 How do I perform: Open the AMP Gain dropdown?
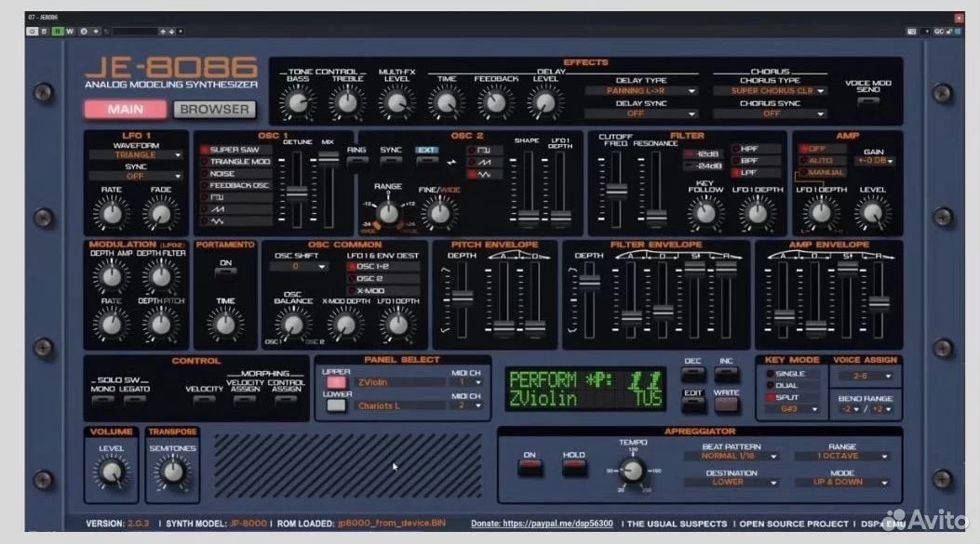pos(876,161)
